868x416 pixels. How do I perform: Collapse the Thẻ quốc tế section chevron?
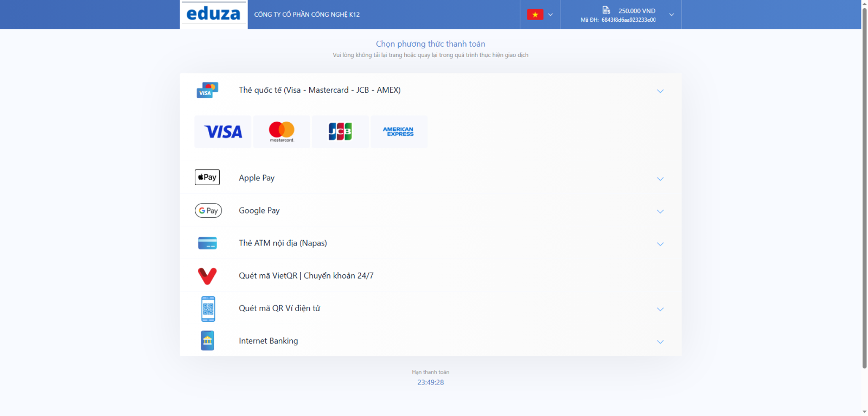point(660,91)
